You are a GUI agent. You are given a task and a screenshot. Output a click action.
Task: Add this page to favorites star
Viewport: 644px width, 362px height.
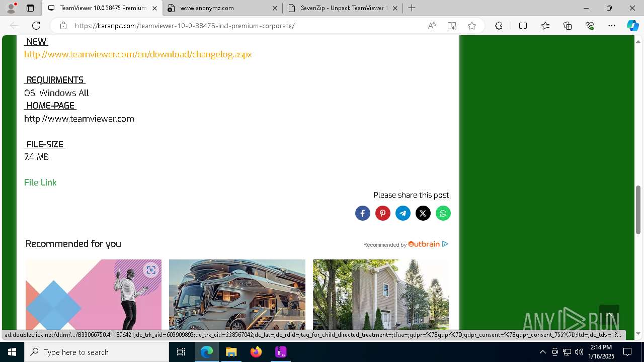click(x=472, y=26)
